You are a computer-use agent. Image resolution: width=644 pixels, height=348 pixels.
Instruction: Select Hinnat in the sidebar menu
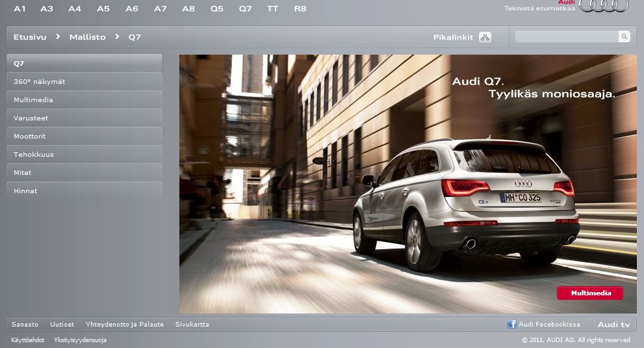(25, 191)
